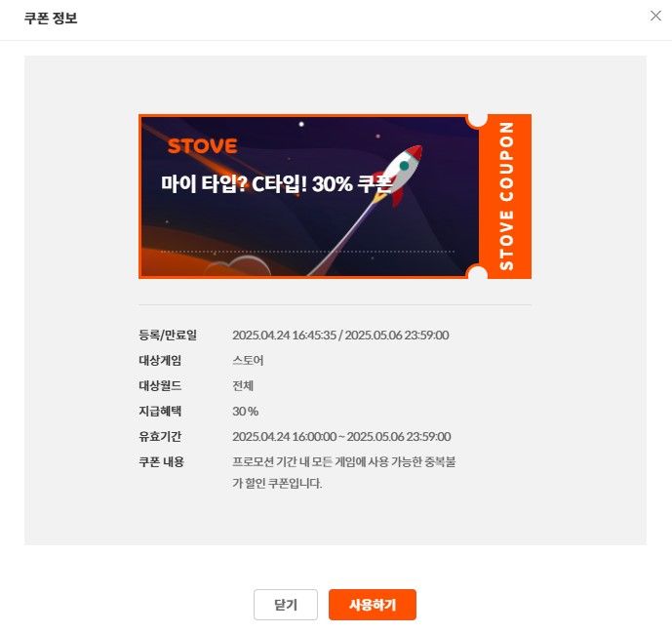The height and width of the screenshot is (633, 672).
Task: Click the 30 % benefit value
Action: pyautogui.click(x=245, y=412)
